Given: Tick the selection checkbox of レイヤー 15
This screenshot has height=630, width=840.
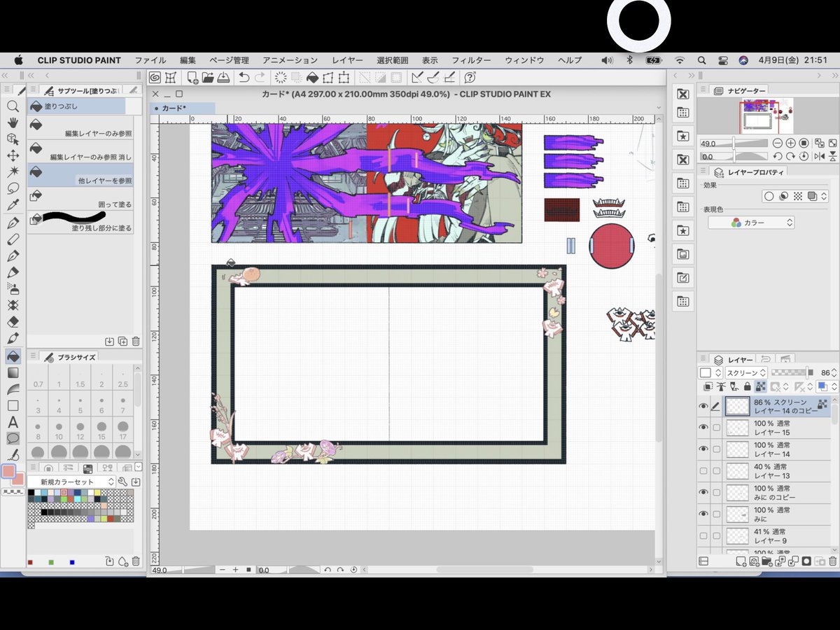Looking at the screenshot, I should 716,428.
